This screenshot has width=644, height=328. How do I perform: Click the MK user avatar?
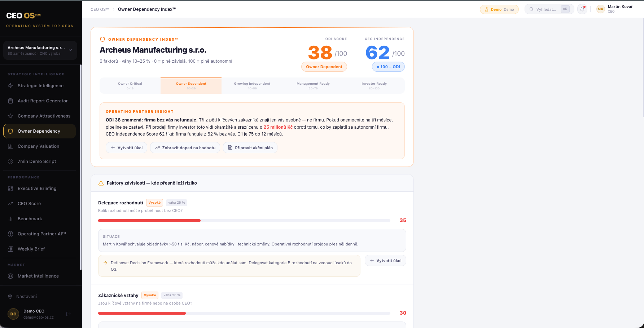[600, 9]
